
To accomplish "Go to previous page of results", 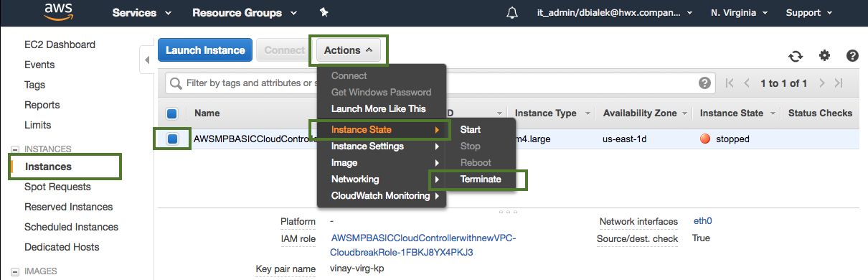I will (x=747, y=83).
